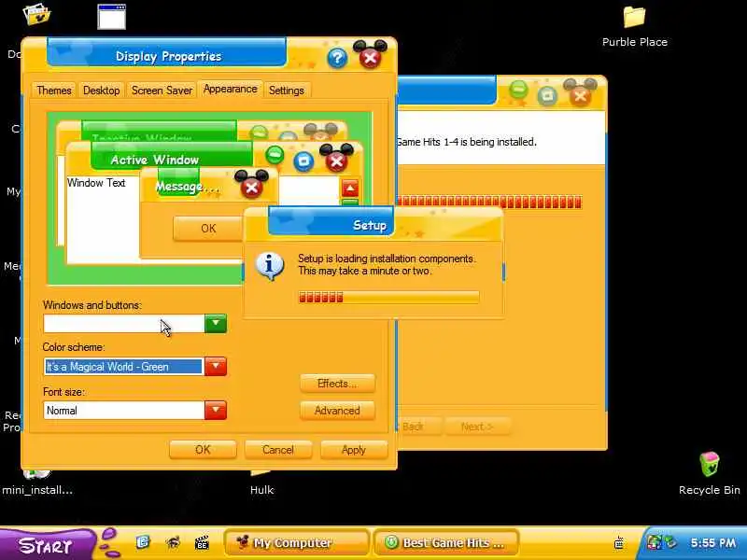
Task: Click the It's a Magical World - Green field
Action: coord(123,367)
